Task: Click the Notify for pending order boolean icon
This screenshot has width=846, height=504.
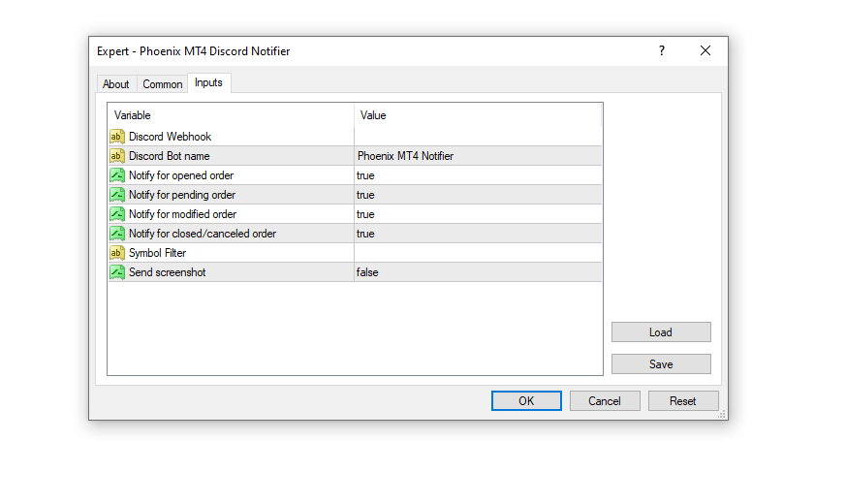Action: [x=117, y=195]
